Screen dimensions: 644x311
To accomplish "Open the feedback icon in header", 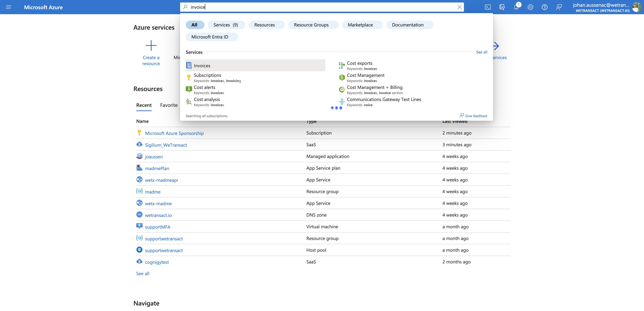I will tap(559, 7).
